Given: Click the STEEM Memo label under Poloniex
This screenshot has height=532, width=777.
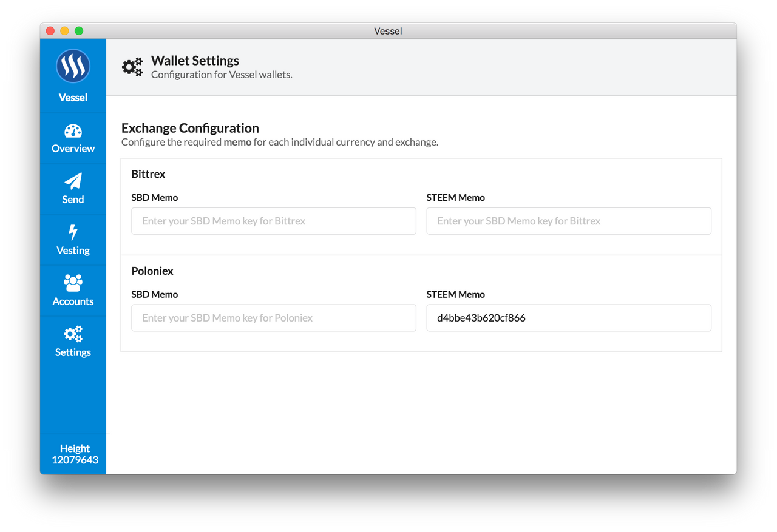Looking at the screenshot, I should [x=456, y=295].
